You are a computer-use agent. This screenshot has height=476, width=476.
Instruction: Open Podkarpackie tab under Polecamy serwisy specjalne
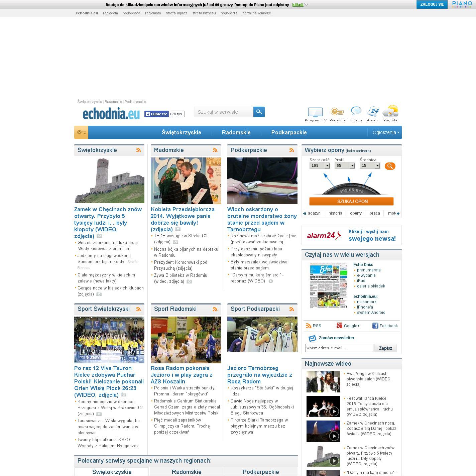click(261, 472)
